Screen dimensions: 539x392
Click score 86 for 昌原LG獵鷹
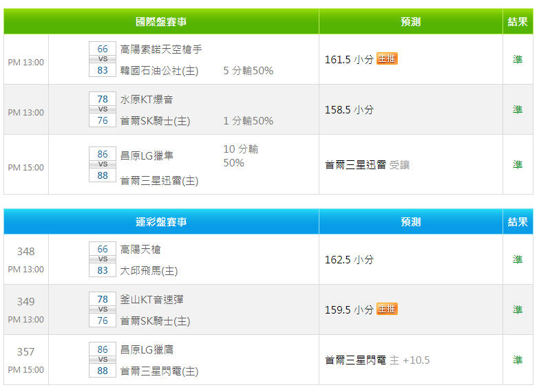(x=103, y=349)
